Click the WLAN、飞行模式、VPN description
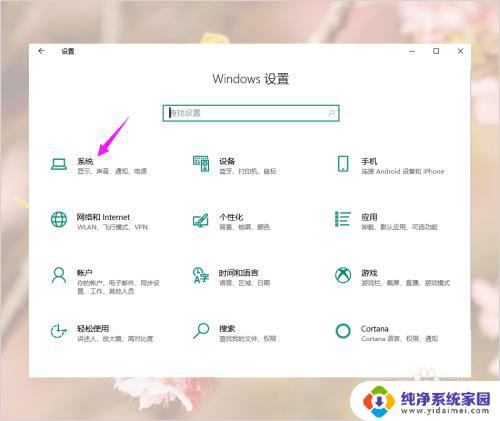 [113, 227]
